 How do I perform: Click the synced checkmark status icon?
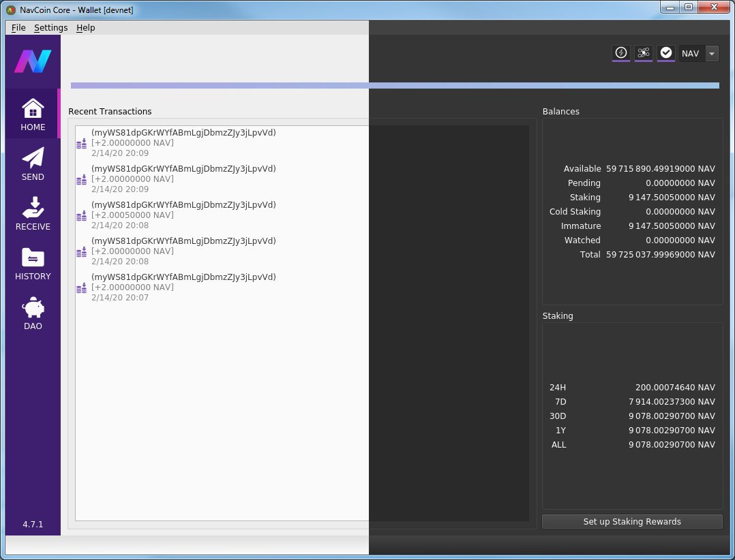tap(666, 53)
